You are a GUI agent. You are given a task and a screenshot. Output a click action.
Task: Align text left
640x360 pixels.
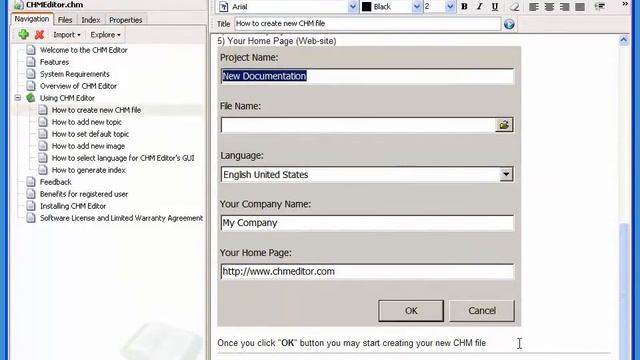(533, 7)
